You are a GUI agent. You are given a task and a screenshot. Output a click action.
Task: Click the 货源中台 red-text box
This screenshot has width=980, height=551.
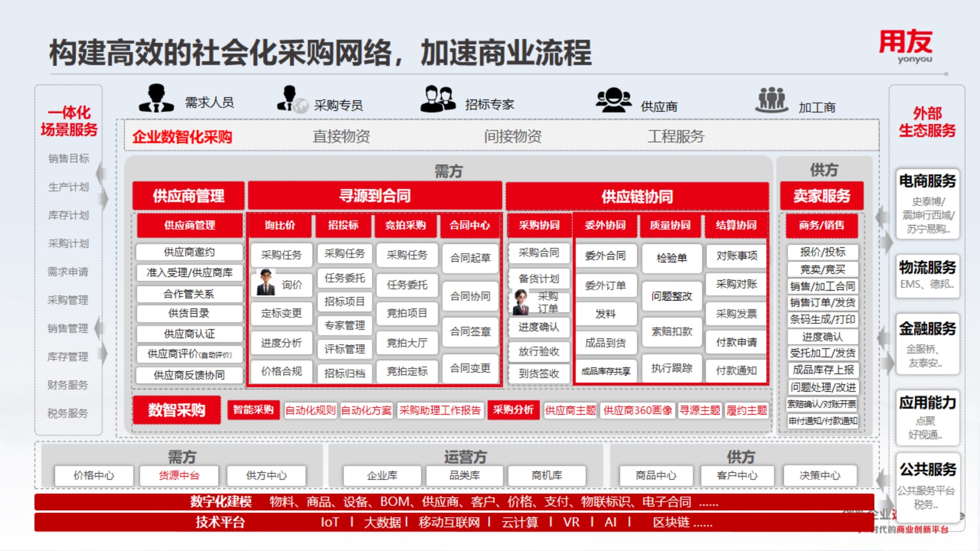click(179, 476)
